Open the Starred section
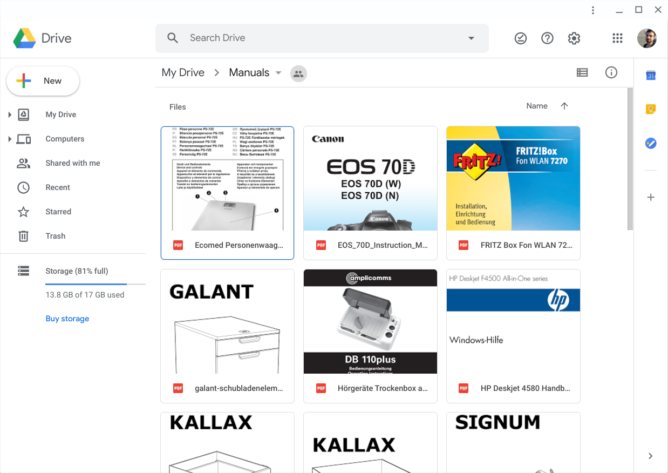The height and width of the screenshot is (473, 668). [x=58, y=212]
